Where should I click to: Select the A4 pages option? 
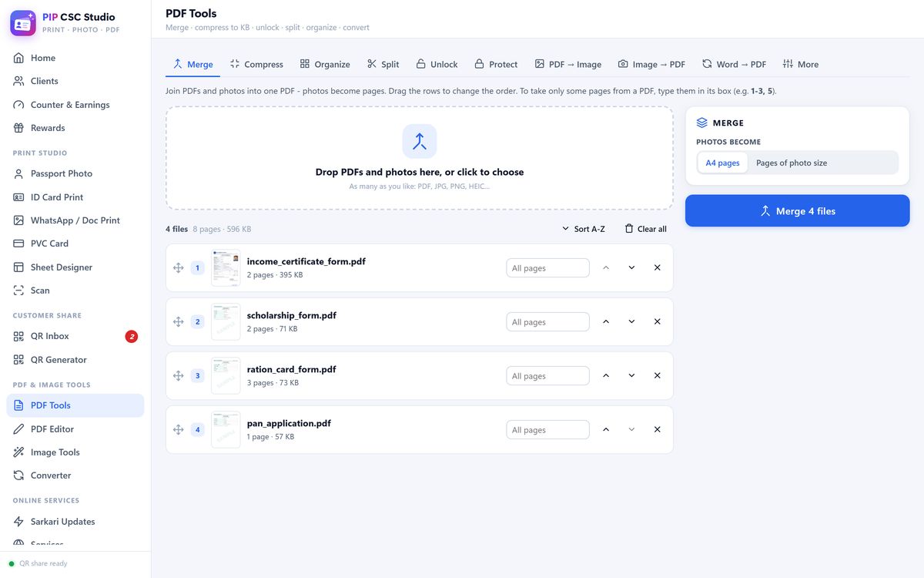(x=722, y=163)
